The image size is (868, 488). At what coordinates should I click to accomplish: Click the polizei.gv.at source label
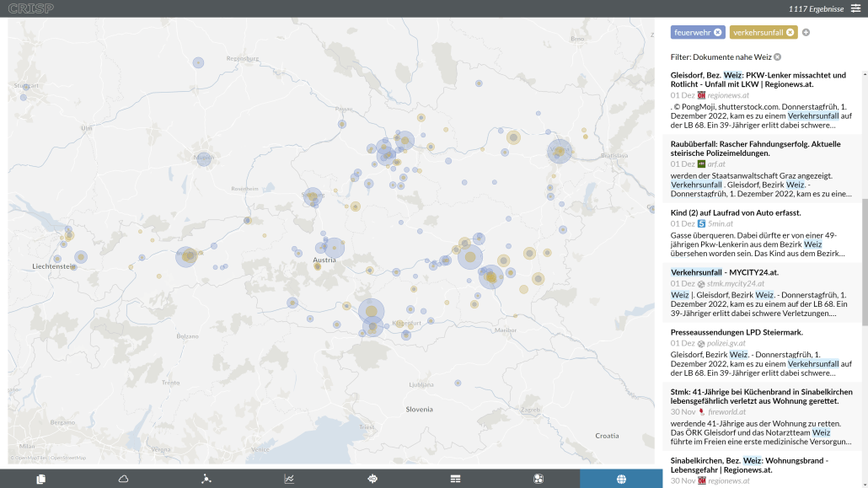726,343
